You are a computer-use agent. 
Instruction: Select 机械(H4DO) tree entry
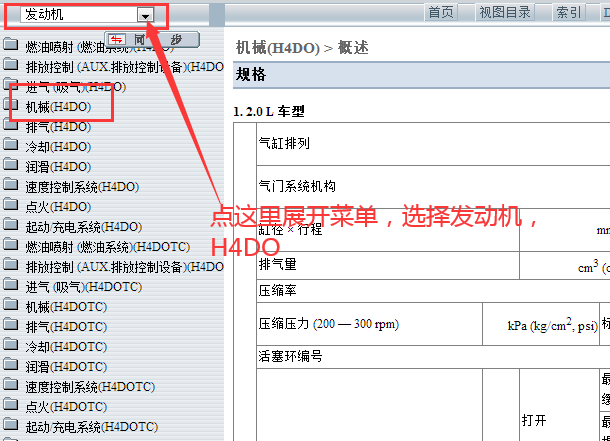[58, 107]
